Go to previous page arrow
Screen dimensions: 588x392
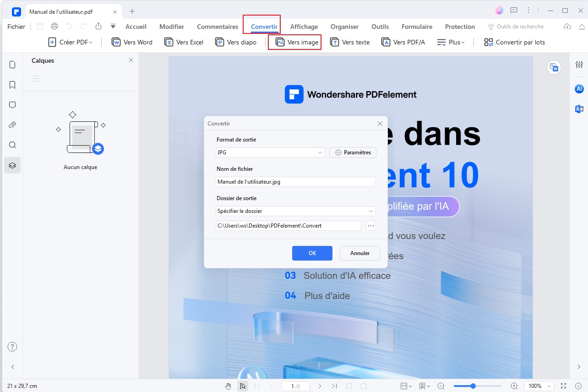pyautogui.click(x=272, y=386)
